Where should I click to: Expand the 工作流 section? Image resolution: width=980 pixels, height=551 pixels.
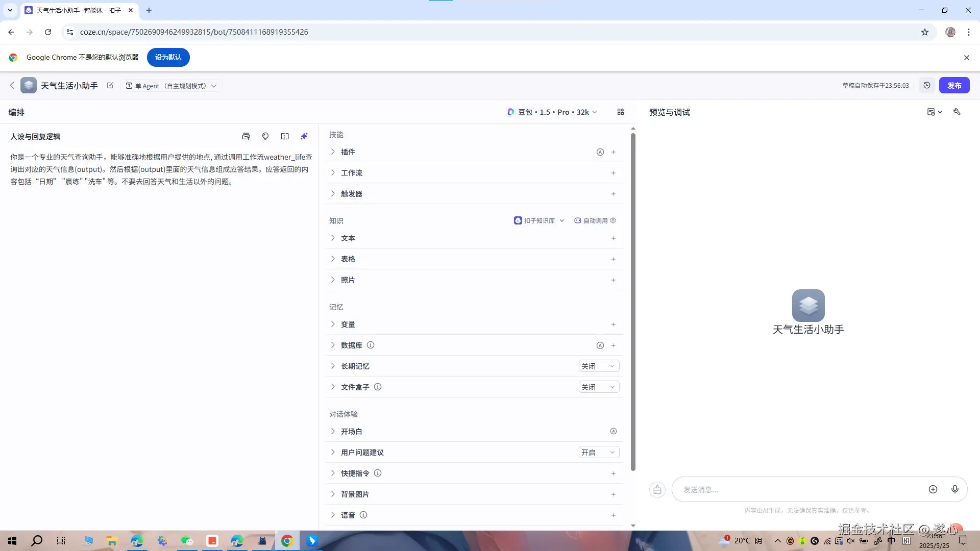point(352,173)
